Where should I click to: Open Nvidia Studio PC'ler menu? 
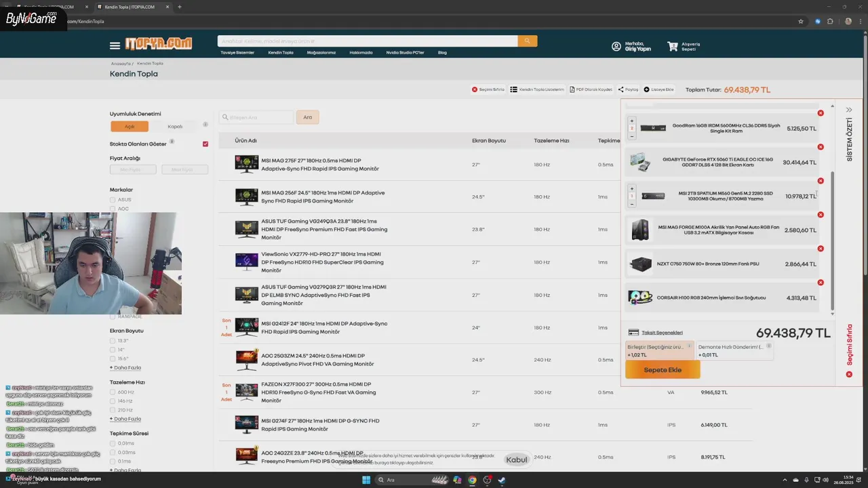[405, 52]
